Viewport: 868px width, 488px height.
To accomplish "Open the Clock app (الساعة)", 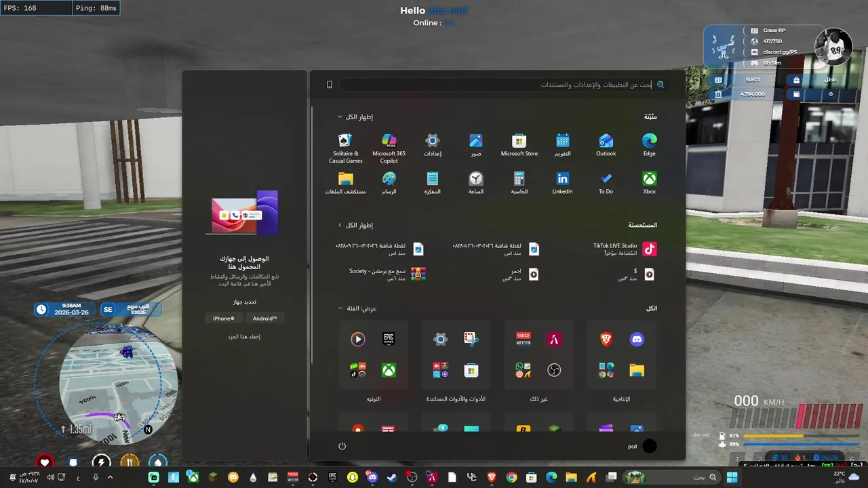I will point(475,182).
